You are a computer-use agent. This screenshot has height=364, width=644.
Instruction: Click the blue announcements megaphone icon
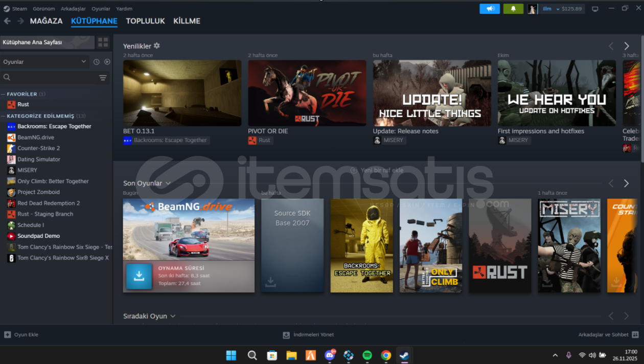[x=490, y=9]
